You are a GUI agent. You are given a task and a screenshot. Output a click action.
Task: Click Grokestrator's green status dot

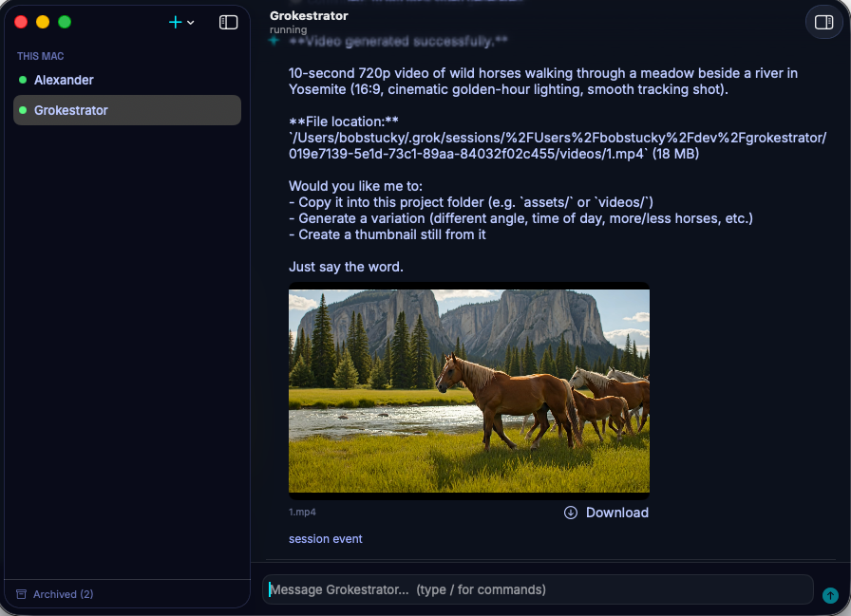tap(23, 110)
